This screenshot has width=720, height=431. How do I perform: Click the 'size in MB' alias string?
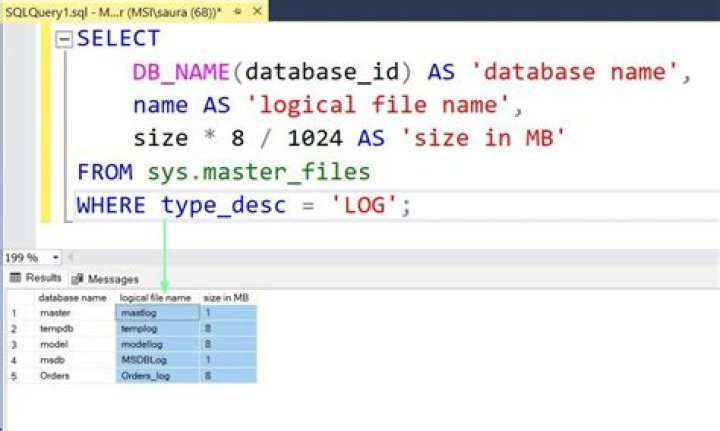pyautogui.click(x=484, y=138)
